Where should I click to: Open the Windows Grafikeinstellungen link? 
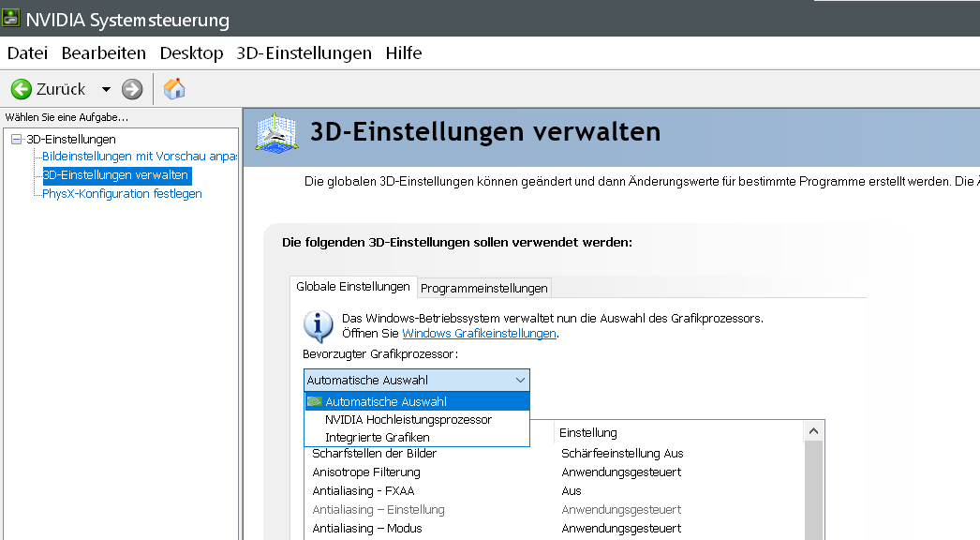pos(479,334)
